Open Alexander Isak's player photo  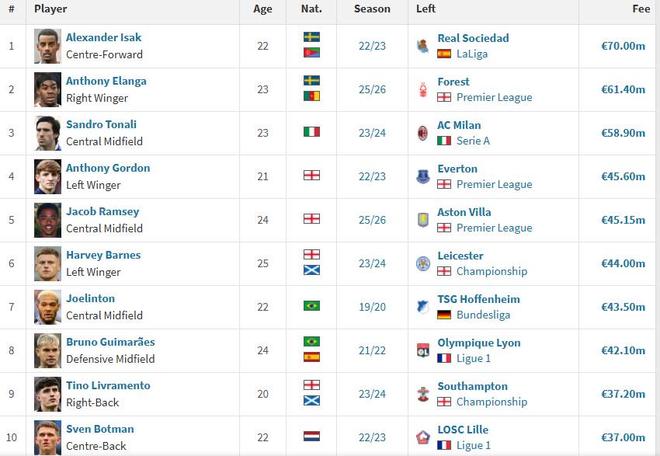(x=47, y=46)
